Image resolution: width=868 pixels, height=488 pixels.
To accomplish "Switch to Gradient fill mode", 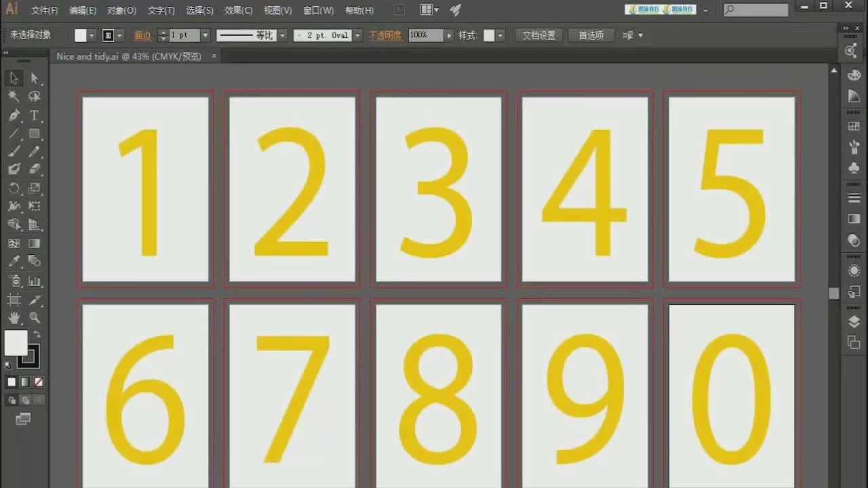I will [25, 382].
